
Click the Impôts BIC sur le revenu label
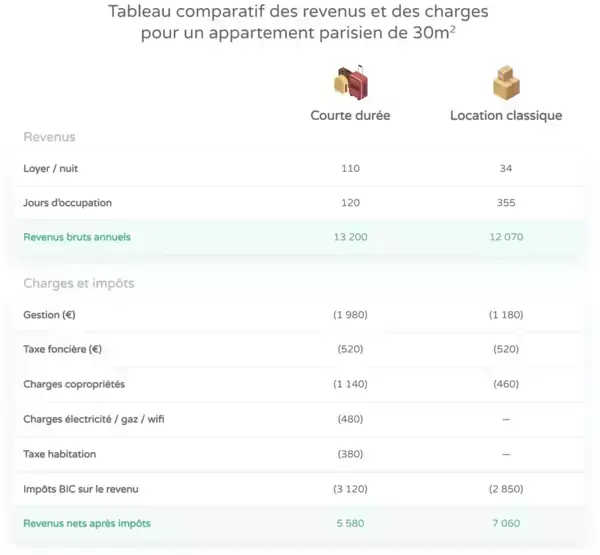click(x=81, y=489)
